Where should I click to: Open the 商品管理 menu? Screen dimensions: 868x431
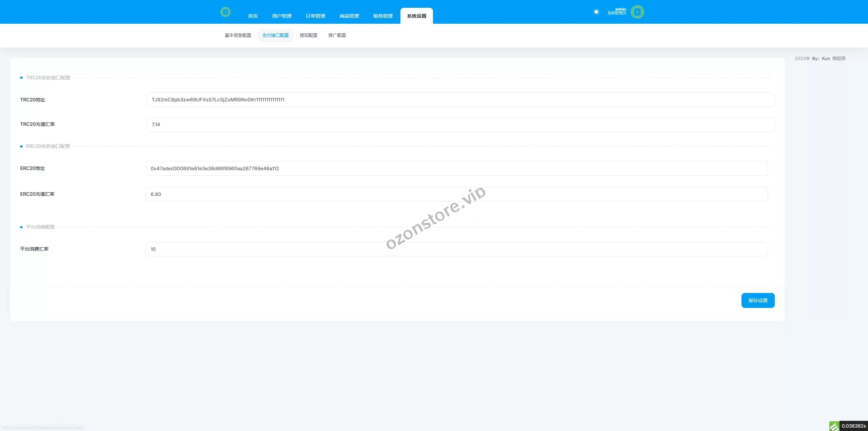[349, 16]
